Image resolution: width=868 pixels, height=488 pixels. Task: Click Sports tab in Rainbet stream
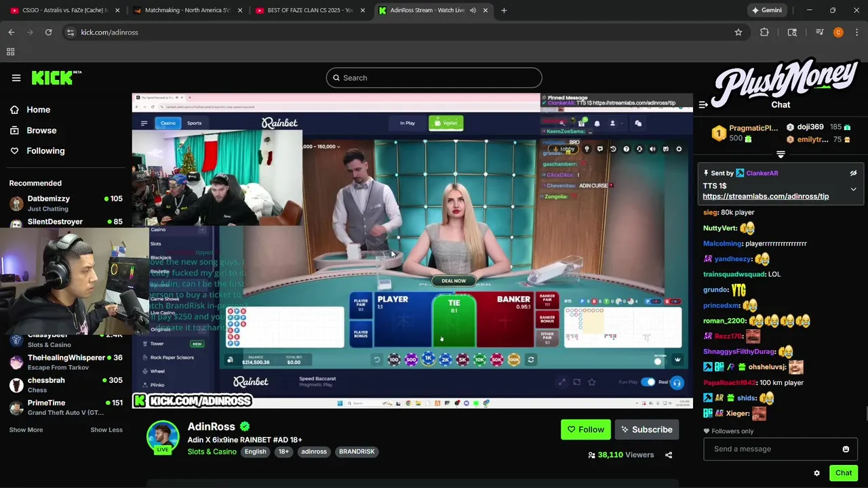[194, 123]
